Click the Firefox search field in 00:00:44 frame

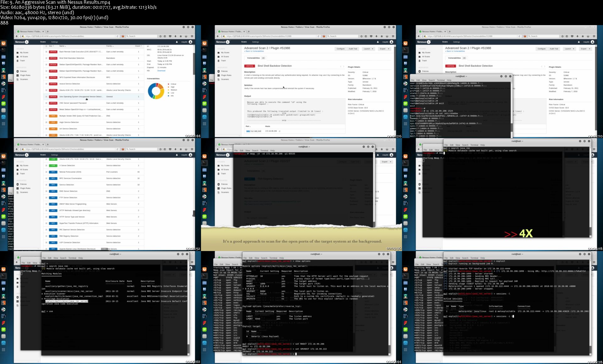click(141, 36)
